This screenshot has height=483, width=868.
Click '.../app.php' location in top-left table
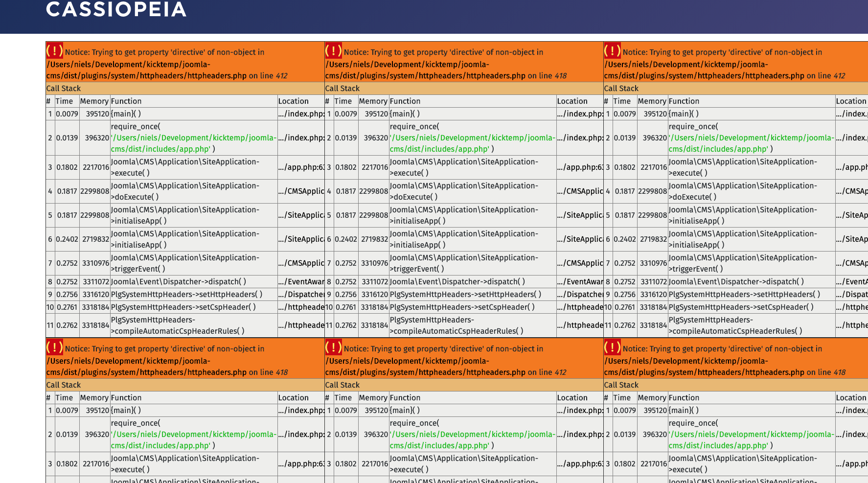click(x=301, y=167)
